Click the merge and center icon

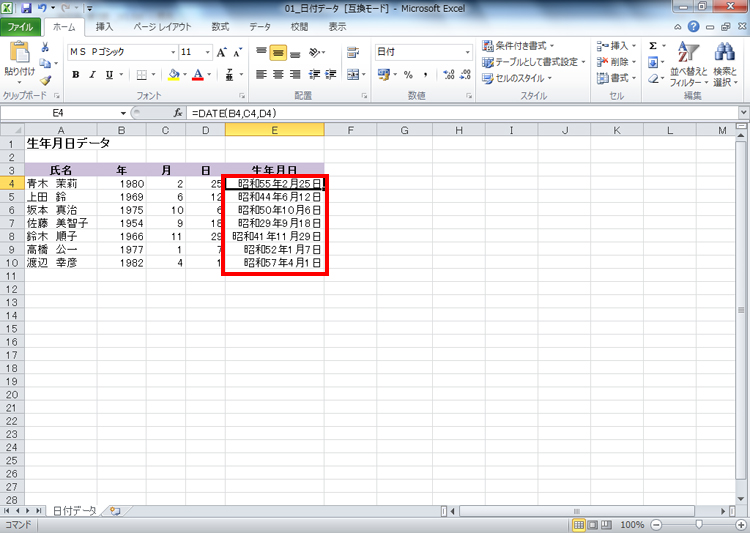353,75
